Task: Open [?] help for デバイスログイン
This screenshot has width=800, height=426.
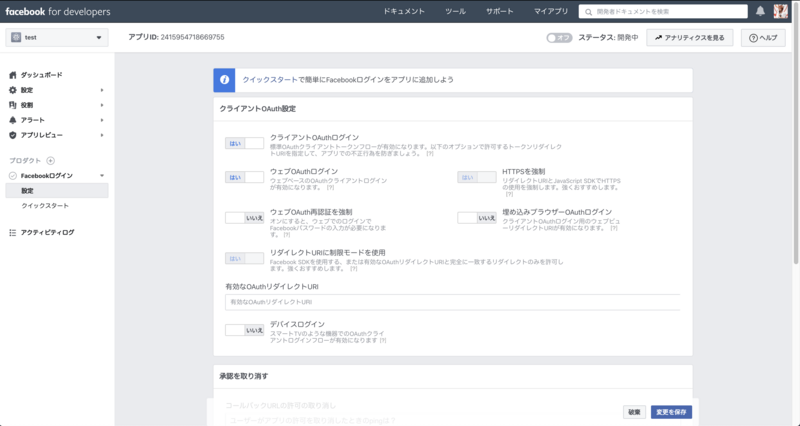Action: pos(383,340)
